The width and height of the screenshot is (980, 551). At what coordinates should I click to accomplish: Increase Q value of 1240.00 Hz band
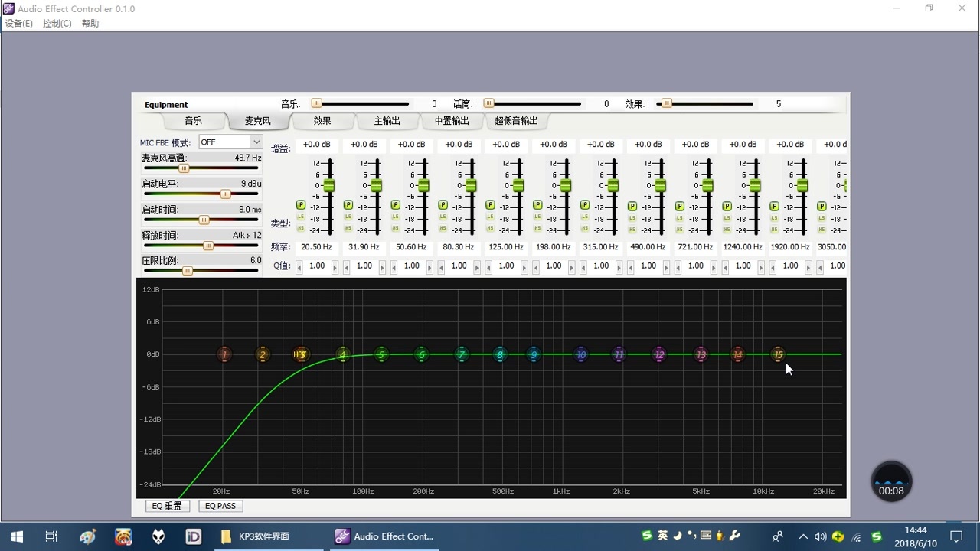pos(761,266)
